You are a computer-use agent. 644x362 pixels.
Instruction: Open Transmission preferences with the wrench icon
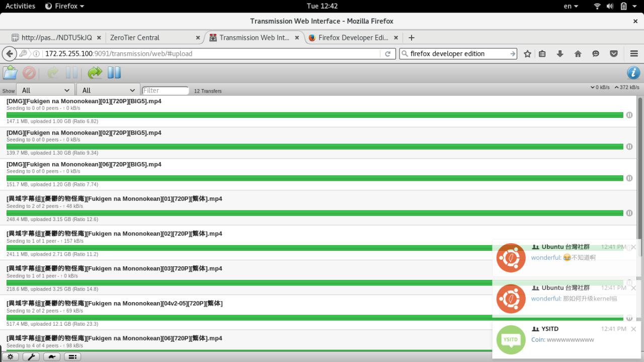click(31, 356)
